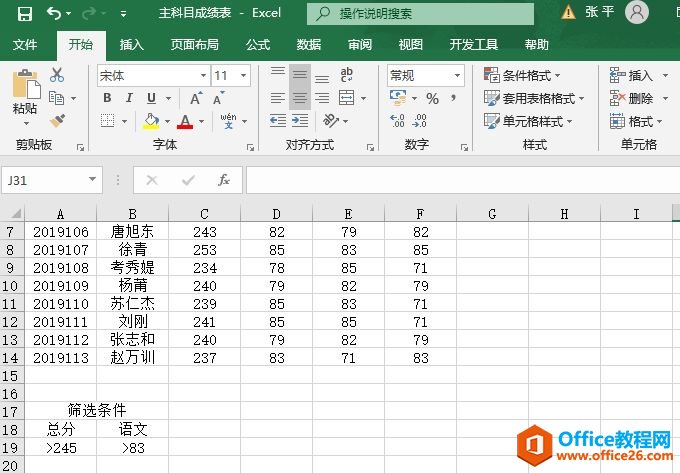Click the Accounting number format icon
This screenshot has height=473, width=680.
click(x=398, y=98)
